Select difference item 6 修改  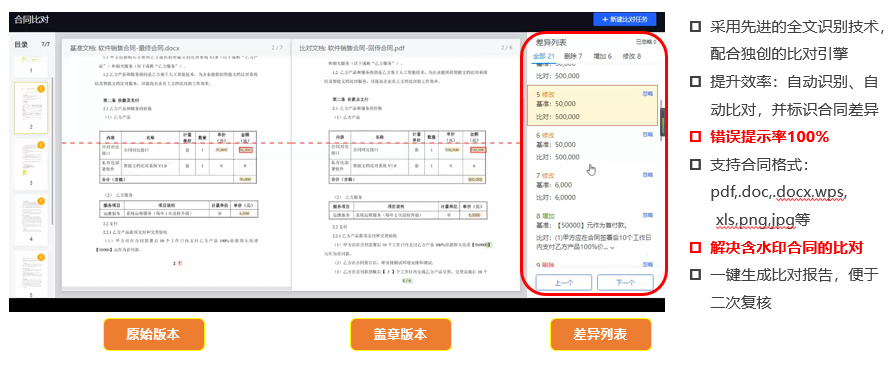pos(593,146)
